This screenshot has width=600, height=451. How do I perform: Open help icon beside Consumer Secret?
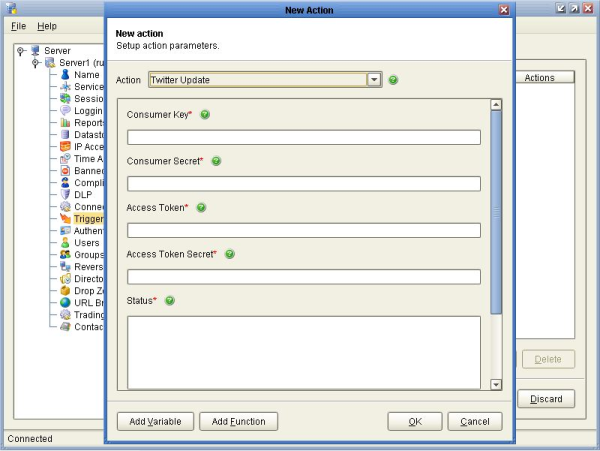click(216, 161)
